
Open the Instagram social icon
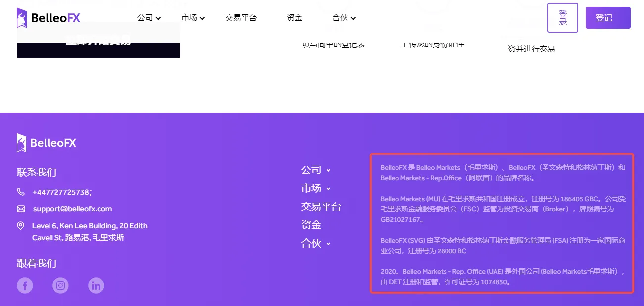(60, 285)
